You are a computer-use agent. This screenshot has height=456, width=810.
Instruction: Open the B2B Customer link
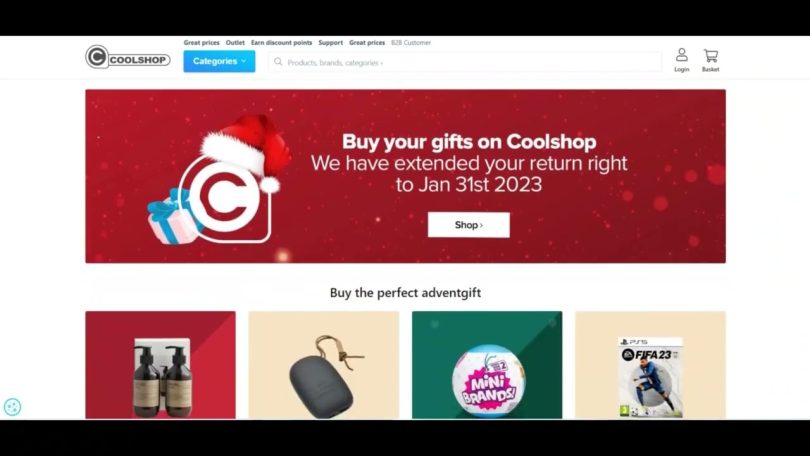(411, 43)
